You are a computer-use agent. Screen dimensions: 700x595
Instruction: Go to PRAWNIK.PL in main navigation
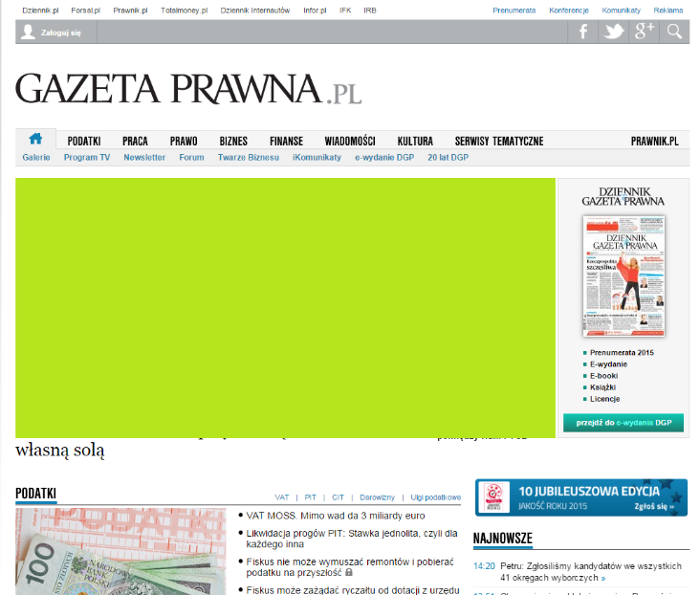pyautogui.click(x=654, y=142)
